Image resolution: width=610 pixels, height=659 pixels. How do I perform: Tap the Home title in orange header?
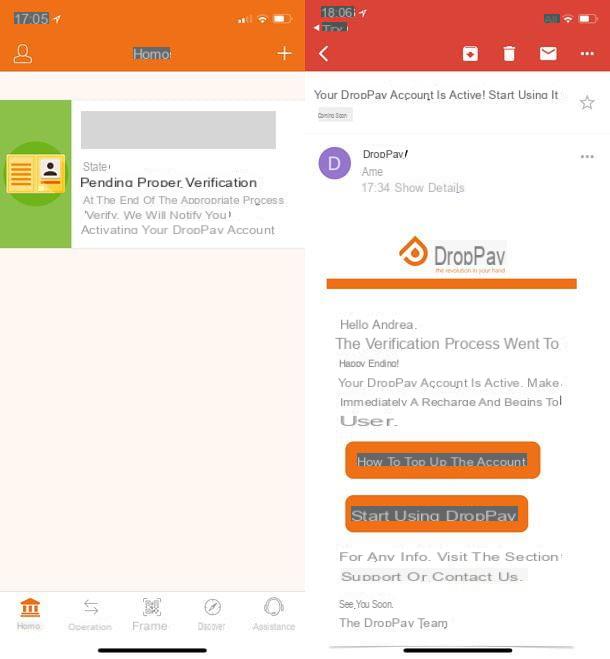pos(152,54)
